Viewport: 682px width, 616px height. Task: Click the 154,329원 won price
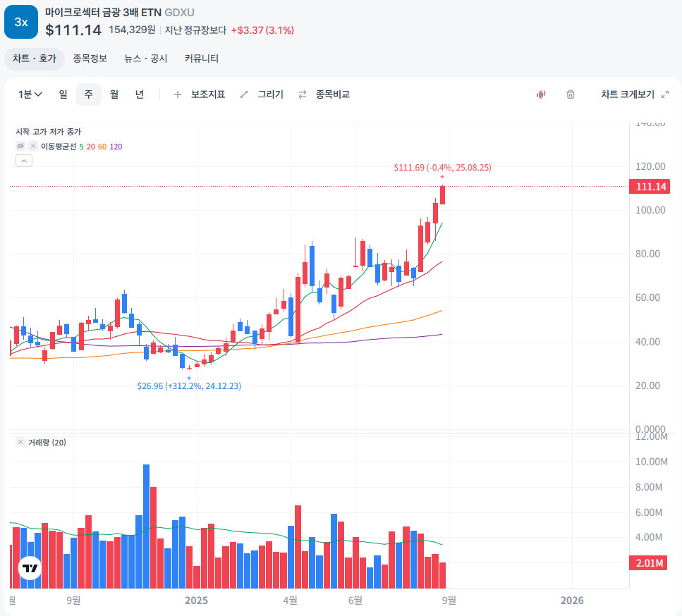(x=132, y=30)
